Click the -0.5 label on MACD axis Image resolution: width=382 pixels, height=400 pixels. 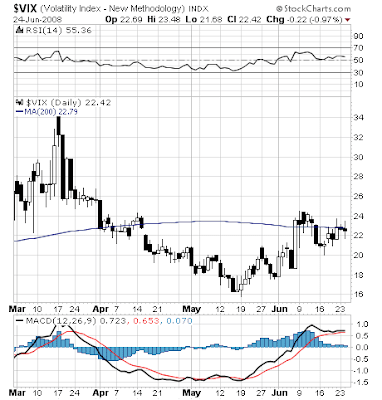[x=362, y=359]
